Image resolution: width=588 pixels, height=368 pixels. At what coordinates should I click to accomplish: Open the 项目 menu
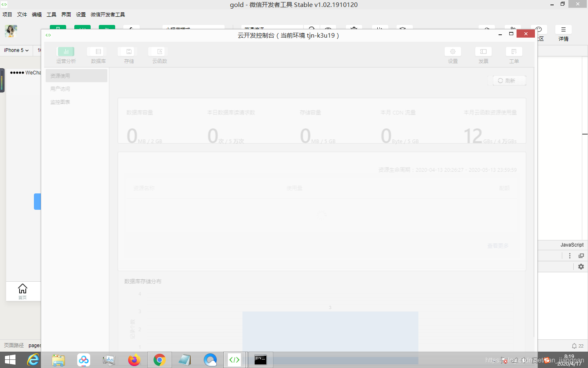click(7, 14)
